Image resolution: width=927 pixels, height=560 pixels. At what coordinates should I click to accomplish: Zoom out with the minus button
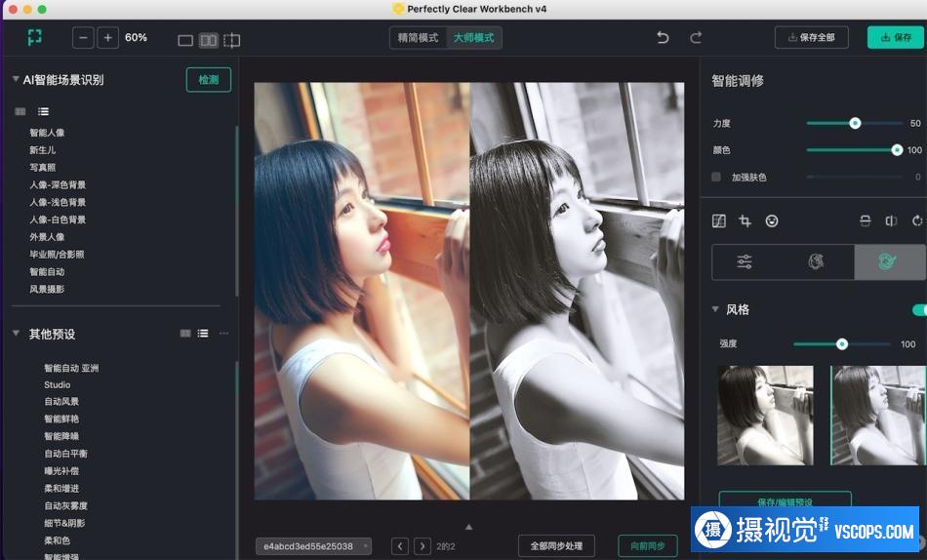83,38
